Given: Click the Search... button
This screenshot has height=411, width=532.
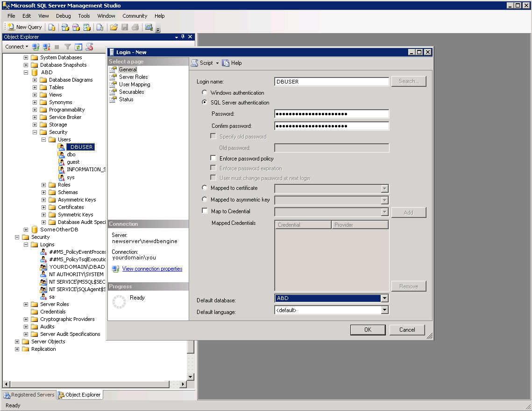Looking at the screenshot, I should tap(409, 81).
